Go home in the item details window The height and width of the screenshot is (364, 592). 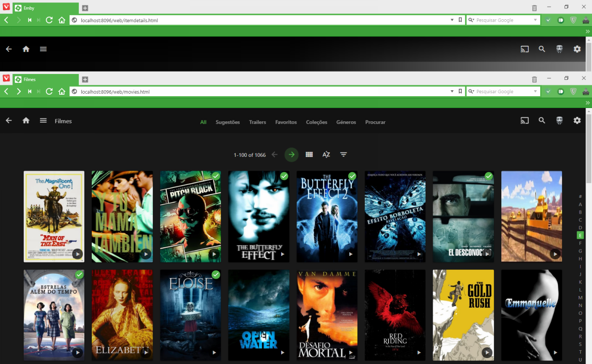click(26, 49)
